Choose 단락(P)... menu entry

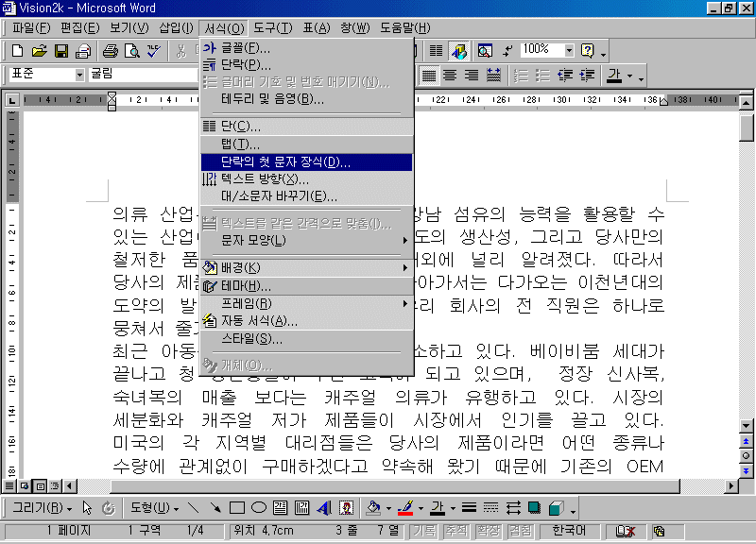click(x=306, y=64)
